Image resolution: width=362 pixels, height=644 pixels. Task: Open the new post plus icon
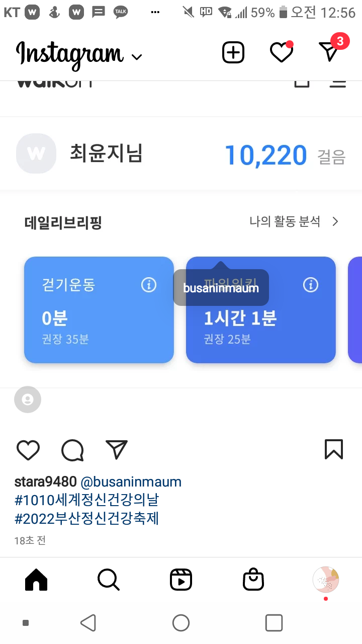233,52
